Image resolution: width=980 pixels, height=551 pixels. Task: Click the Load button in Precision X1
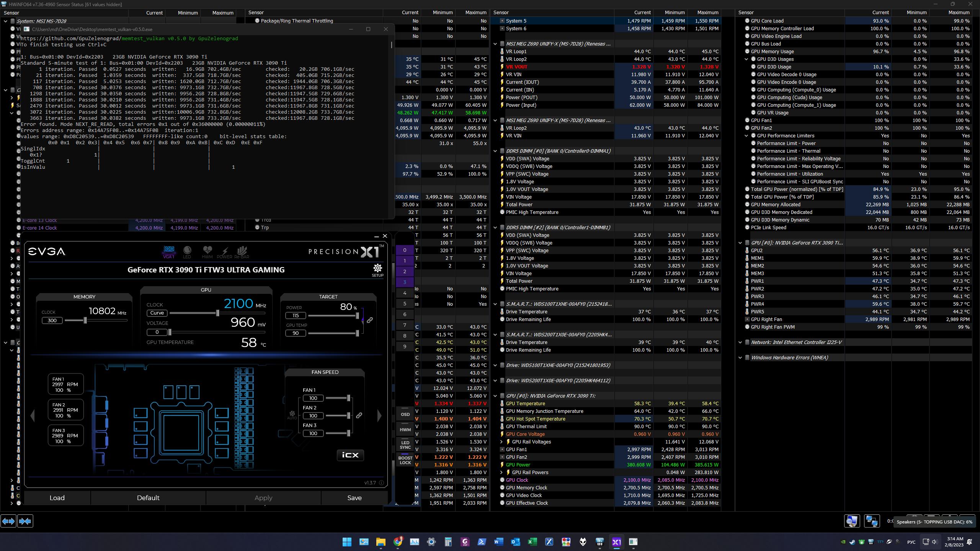coord(57,498)
